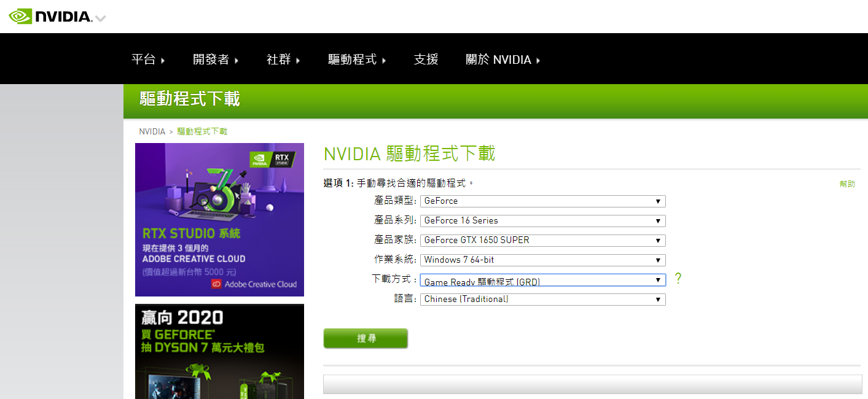This screenshot has width=868, height=399.
Task: Click the 下載方式 field label
Action: [x=395, y=279]
